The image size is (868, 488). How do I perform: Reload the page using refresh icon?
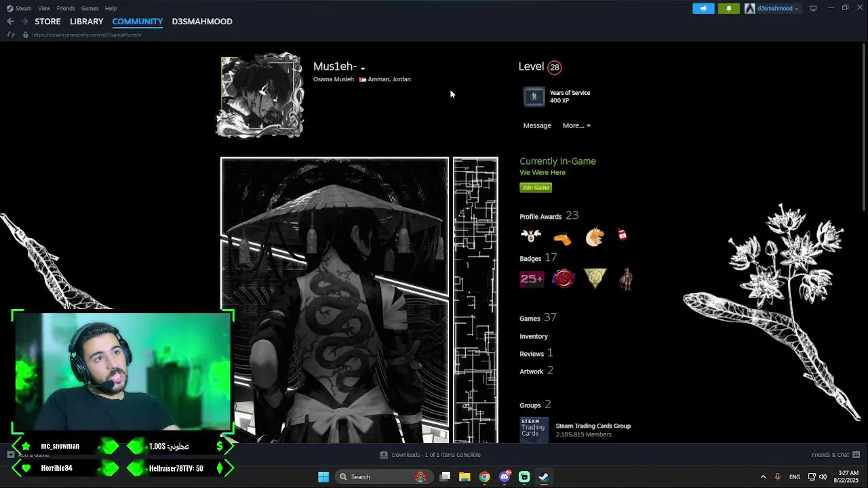coord(10,35)
